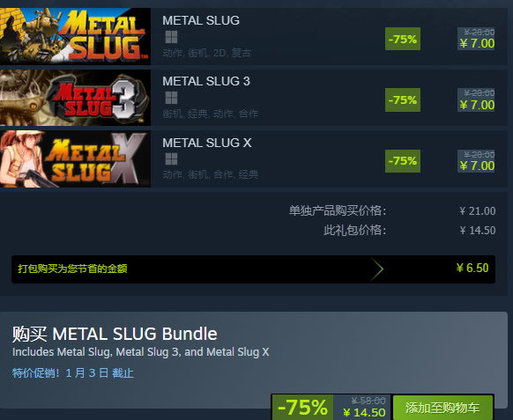513x420 pixels.
Task: Click the -75% badge on METAL SLUG 3 row
Action: 403,99
